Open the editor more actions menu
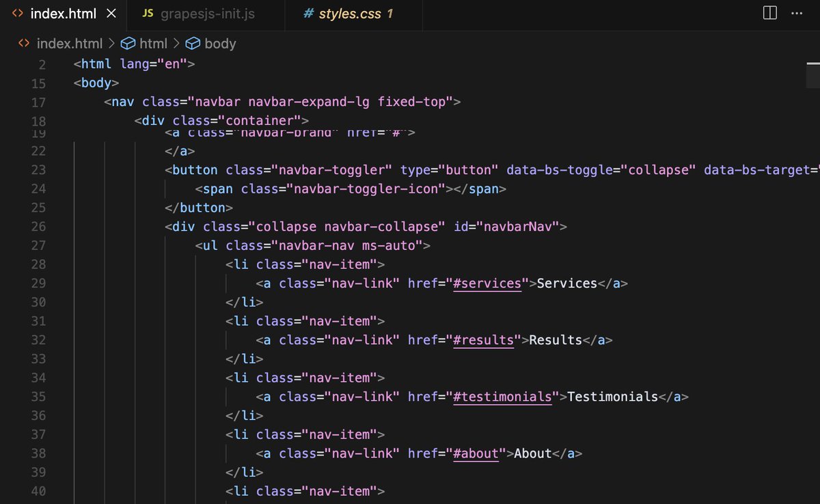The image size is (820, 504). (797, 13)
